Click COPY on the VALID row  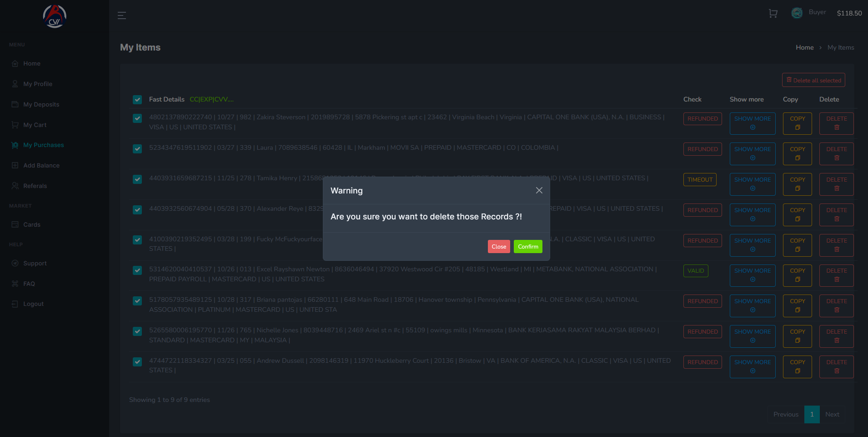point(798,275)
